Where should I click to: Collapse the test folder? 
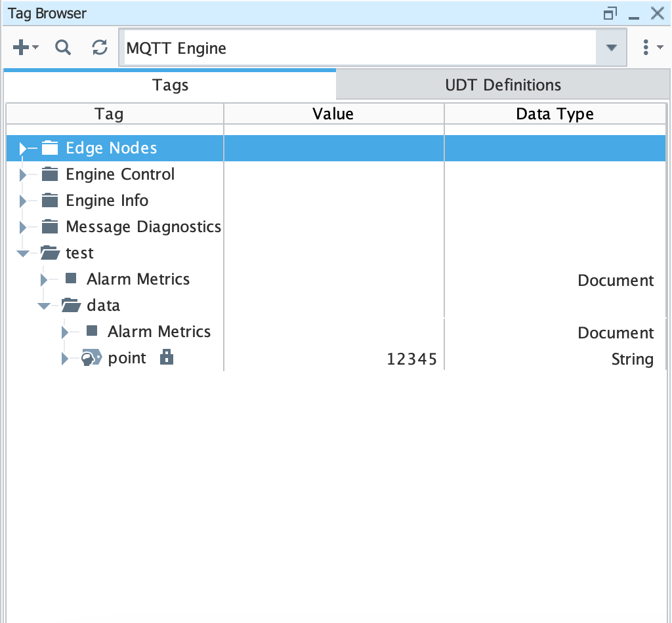click(23, 253)
